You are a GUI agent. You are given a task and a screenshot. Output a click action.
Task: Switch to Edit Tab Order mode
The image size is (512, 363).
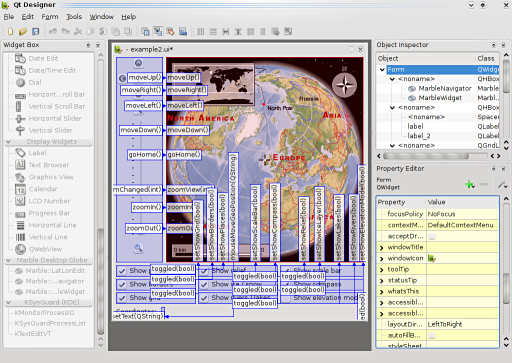click(x=183, y=32)
